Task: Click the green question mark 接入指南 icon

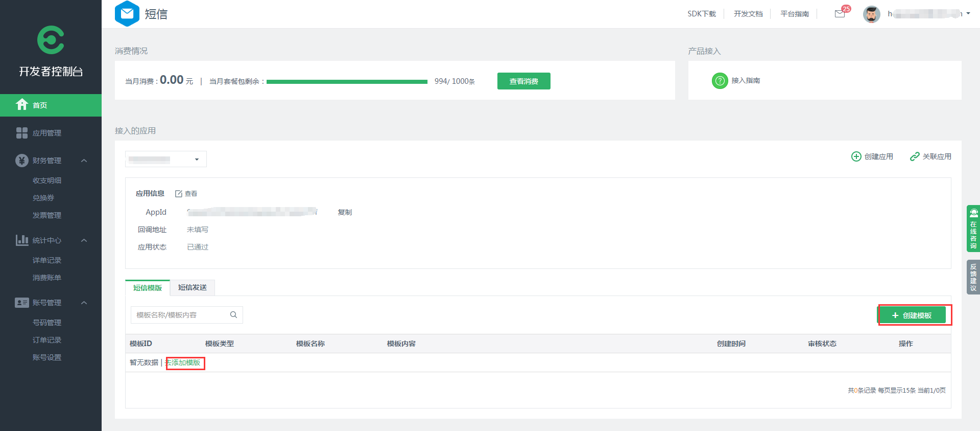Action: (x=720, y=81)
